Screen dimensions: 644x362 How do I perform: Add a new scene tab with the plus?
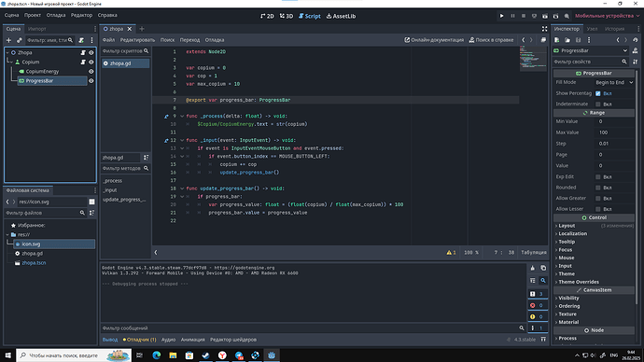[142, 29]
